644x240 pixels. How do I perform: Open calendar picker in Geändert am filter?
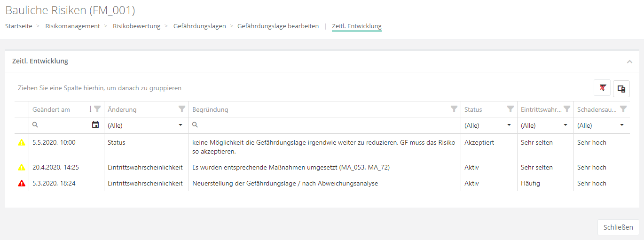95,125
